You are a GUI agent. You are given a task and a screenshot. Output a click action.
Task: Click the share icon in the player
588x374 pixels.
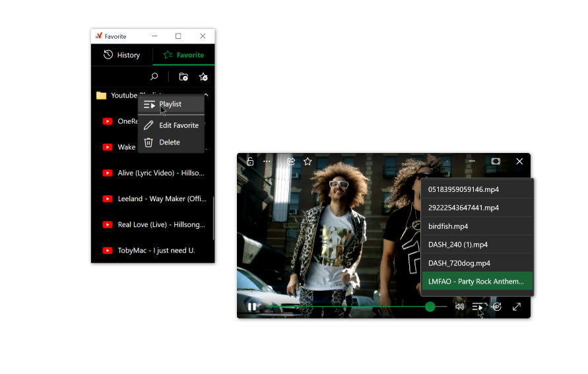point(291,162)
